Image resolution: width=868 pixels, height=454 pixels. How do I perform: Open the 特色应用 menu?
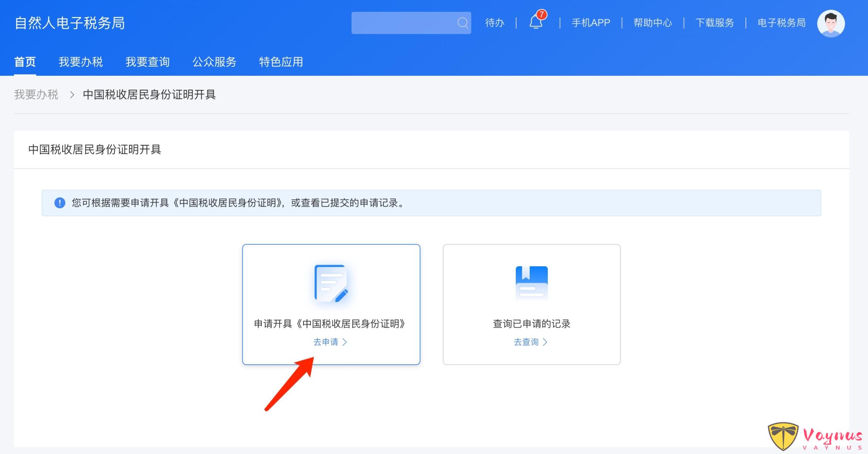[x=281, y=62]
